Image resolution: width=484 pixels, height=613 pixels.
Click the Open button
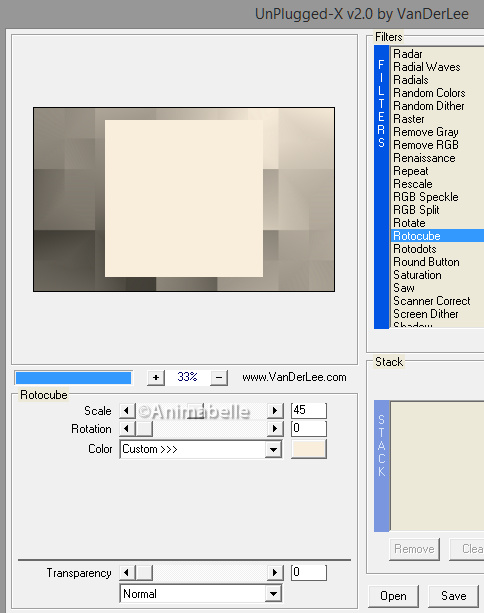tap(393, 596)
